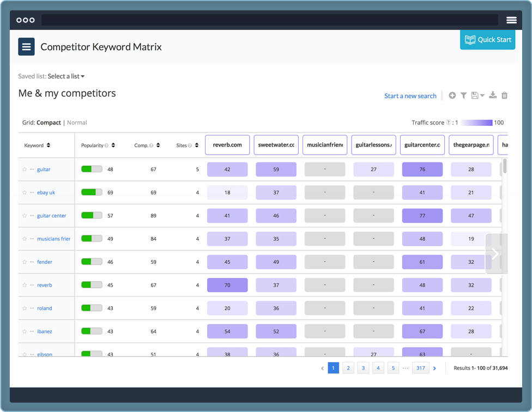
Task: Click the current page 1 button
Action: 333,368
